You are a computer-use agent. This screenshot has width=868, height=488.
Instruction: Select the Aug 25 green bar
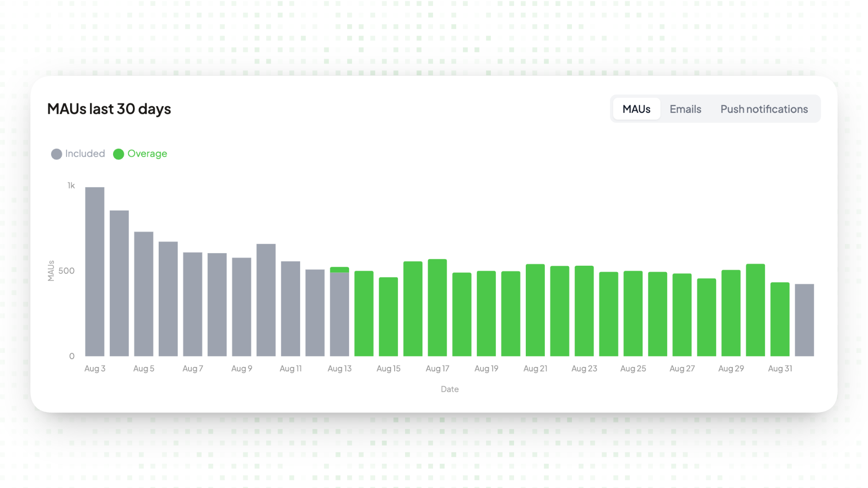tap(633, 314)
